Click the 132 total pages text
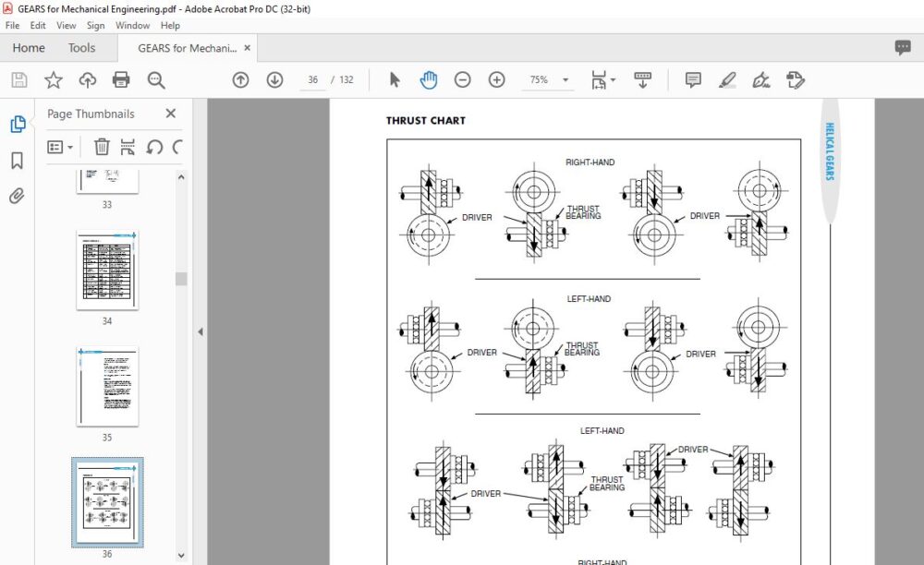Viewport: 924px width, 565px height. tap(346, 79)
